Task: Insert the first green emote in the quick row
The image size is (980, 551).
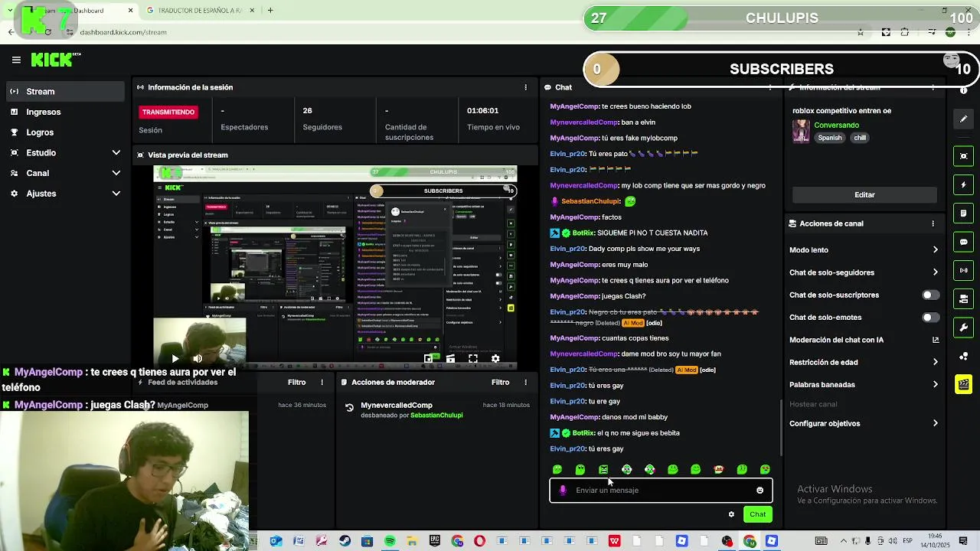Action: [557, 469]
